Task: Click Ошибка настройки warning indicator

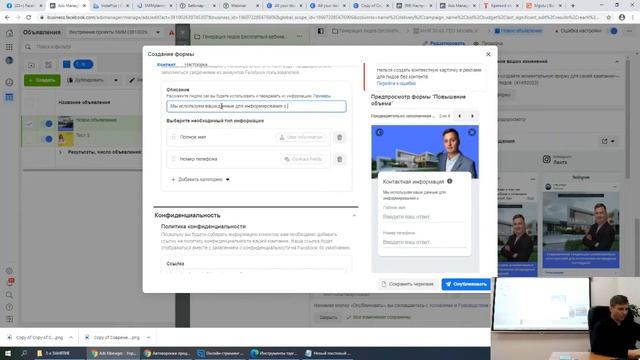Action: point(578,31)
